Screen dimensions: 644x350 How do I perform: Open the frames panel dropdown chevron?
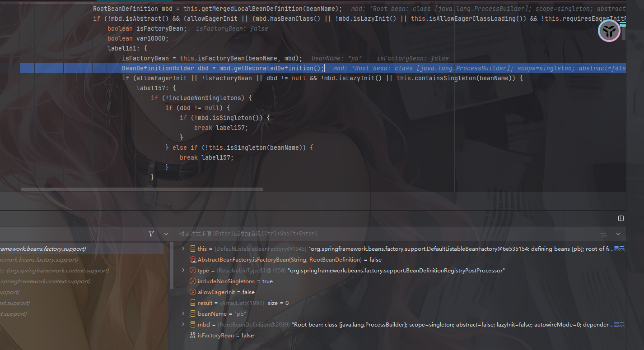tap(166, 234)
